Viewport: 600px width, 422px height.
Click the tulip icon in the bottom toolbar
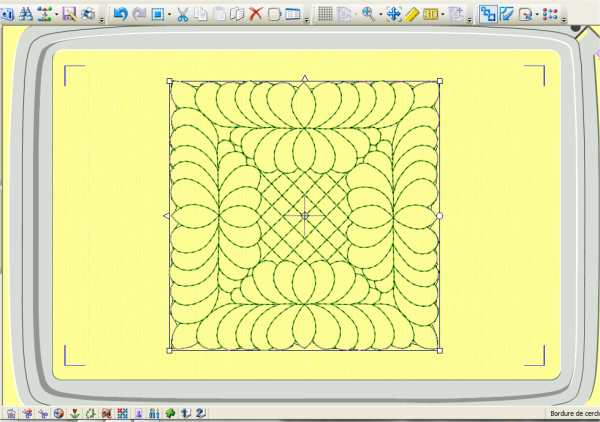point(75,413)
